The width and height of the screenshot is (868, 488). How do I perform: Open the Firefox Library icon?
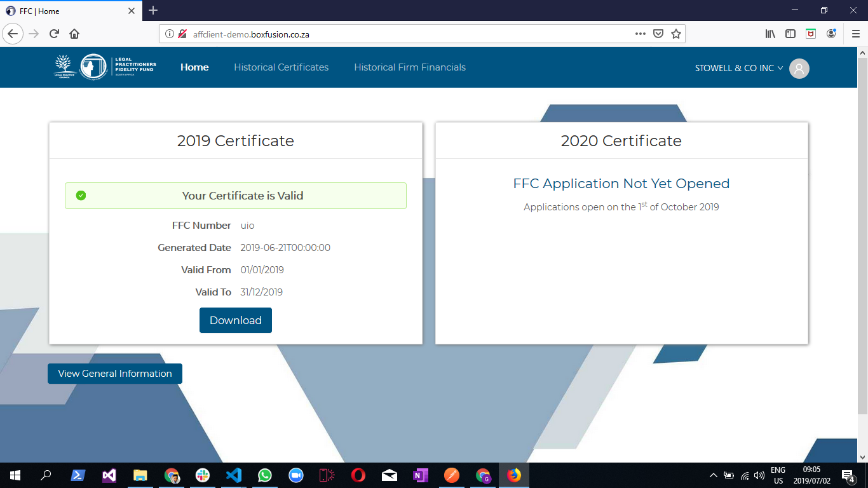(x=770, y=34)
